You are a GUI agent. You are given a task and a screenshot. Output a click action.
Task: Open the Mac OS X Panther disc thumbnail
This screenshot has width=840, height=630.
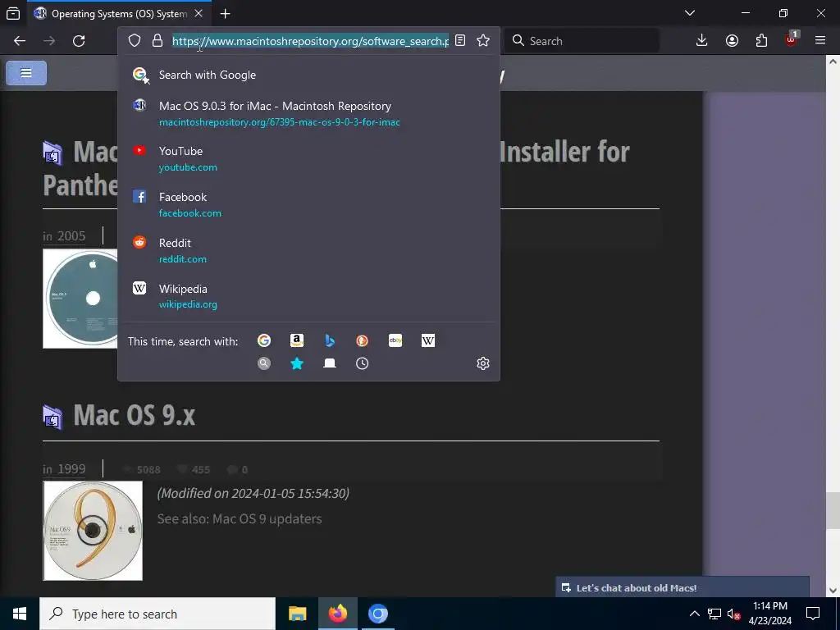80,299
